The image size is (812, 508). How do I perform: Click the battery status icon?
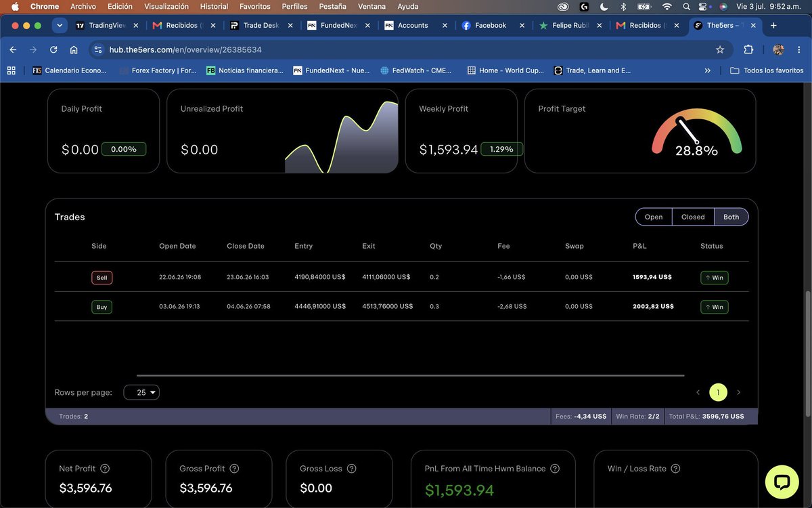(644, 6)
